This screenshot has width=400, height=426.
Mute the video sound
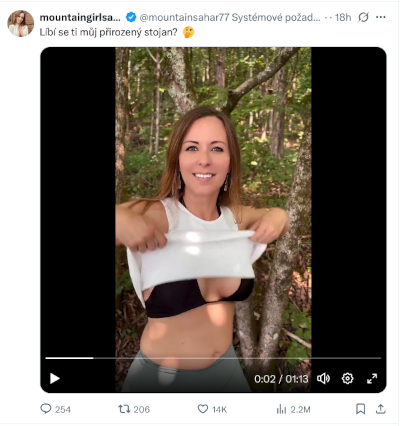point(323,378)
